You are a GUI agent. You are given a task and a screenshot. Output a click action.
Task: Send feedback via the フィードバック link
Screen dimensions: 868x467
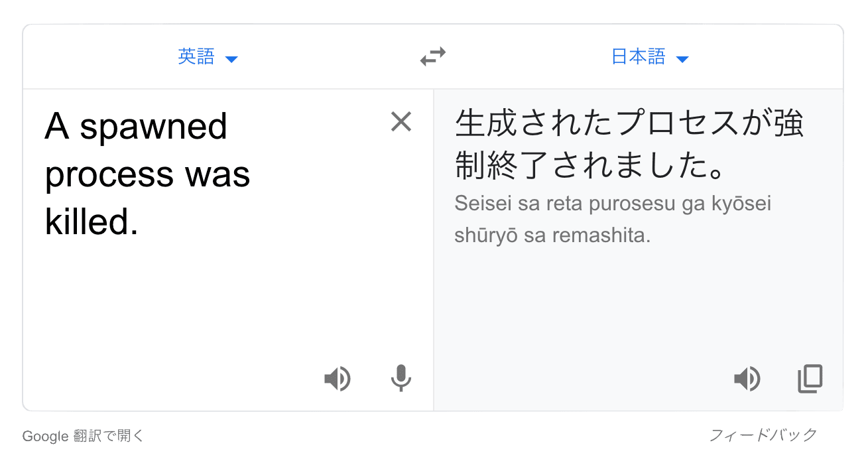click(763, 435)
